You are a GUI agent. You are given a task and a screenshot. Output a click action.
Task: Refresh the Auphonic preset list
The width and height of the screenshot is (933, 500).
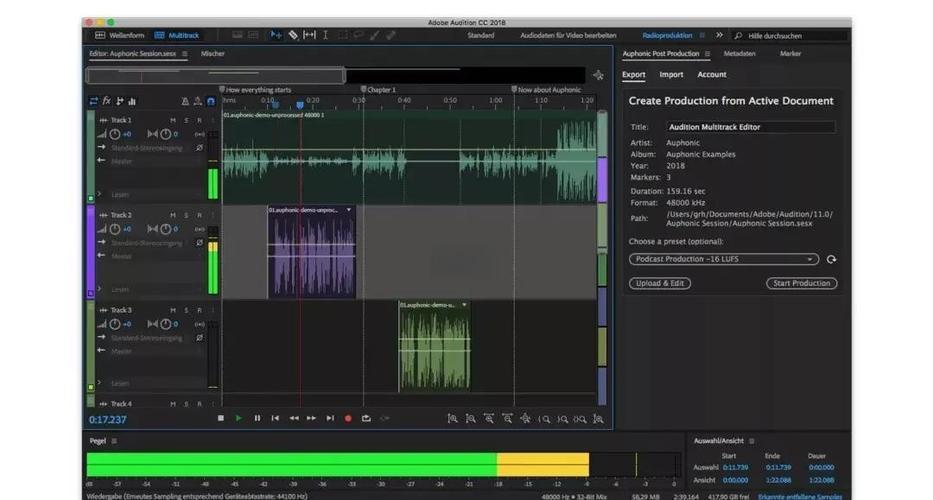click(x=831, y=260)
